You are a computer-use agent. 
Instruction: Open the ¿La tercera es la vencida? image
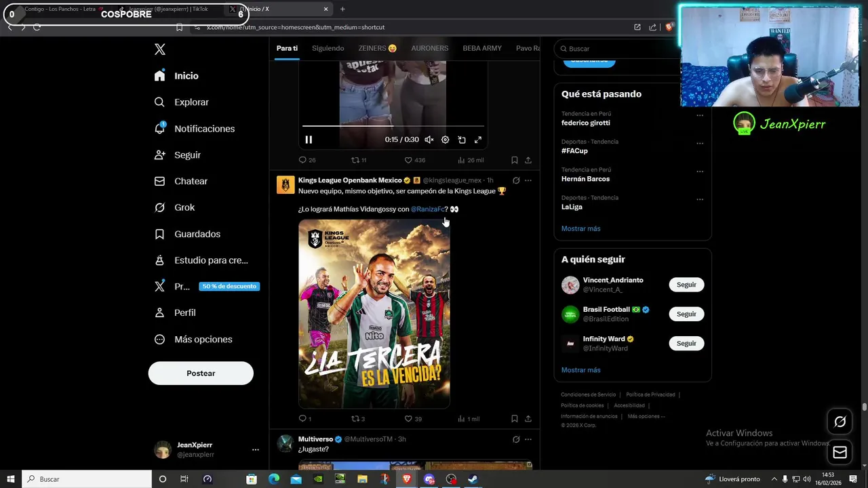(x=374, y=314)
